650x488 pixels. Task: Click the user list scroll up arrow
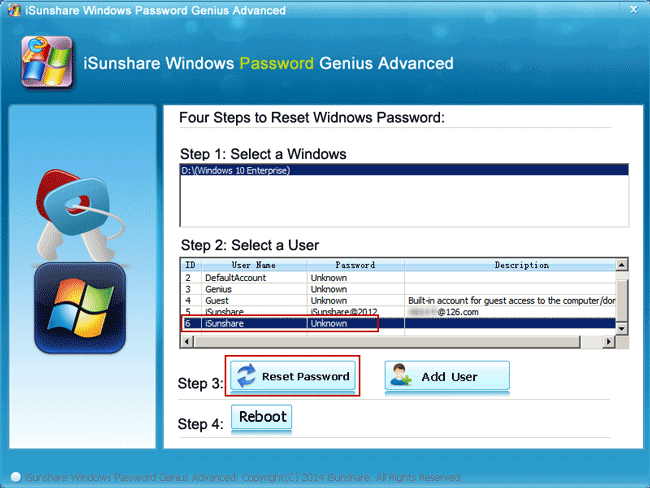click(621, 265)
